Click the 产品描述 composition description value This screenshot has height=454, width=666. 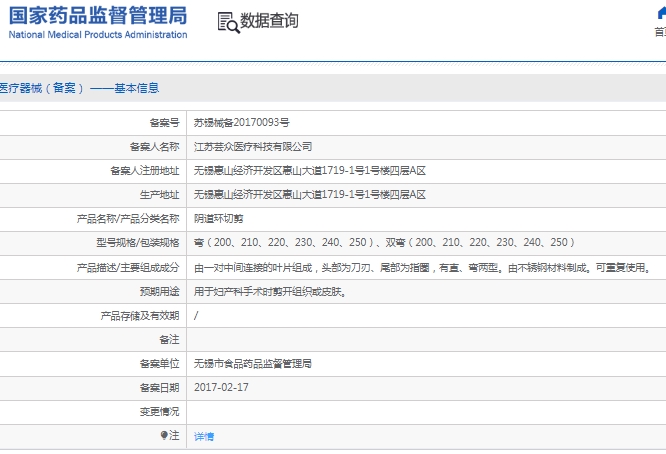(x=423, y=268)
